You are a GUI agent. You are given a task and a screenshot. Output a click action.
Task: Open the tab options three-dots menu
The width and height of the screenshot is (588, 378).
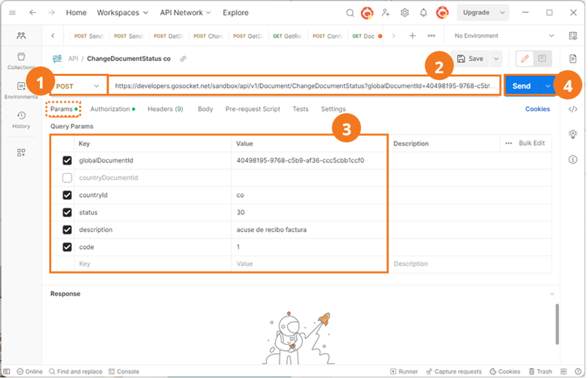(x=431, y=36)
